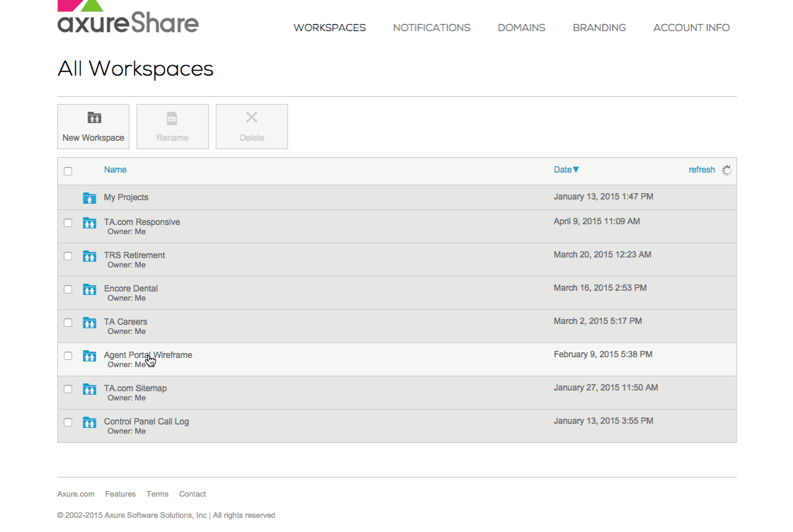
Task: Select the Control Panel Call Log checkbox
Action: click(x=67, y=422)
